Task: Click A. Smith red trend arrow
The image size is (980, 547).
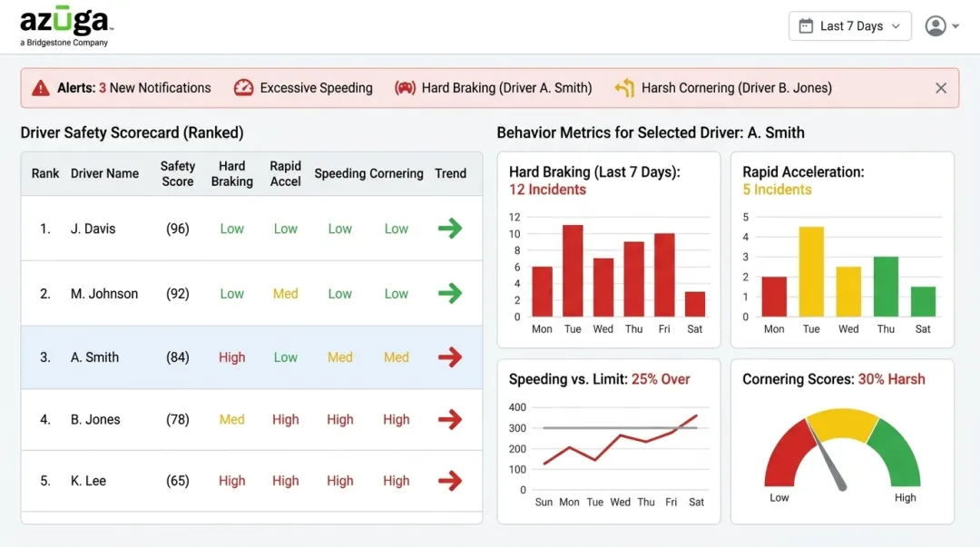Action: (450, 357)
